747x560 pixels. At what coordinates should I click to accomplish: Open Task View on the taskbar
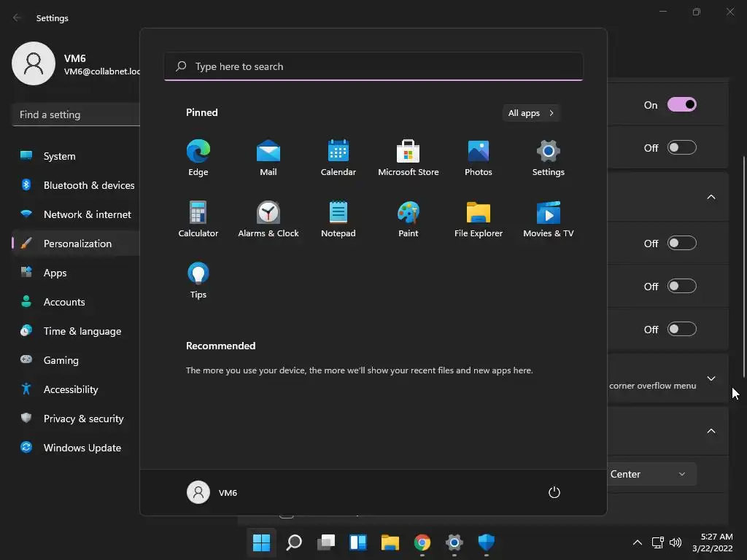[326, 542]
